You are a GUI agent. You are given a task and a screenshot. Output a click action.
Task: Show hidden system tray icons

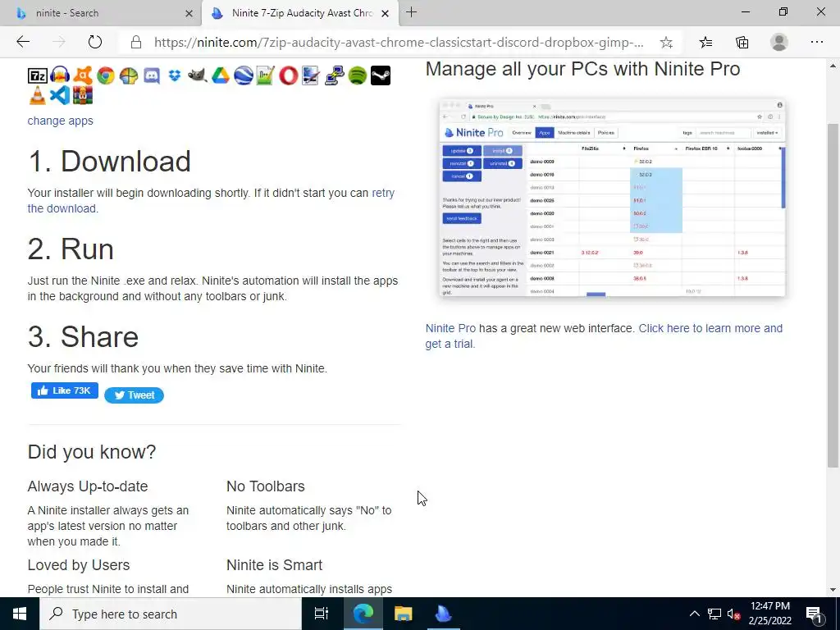(x=694, y=614)
